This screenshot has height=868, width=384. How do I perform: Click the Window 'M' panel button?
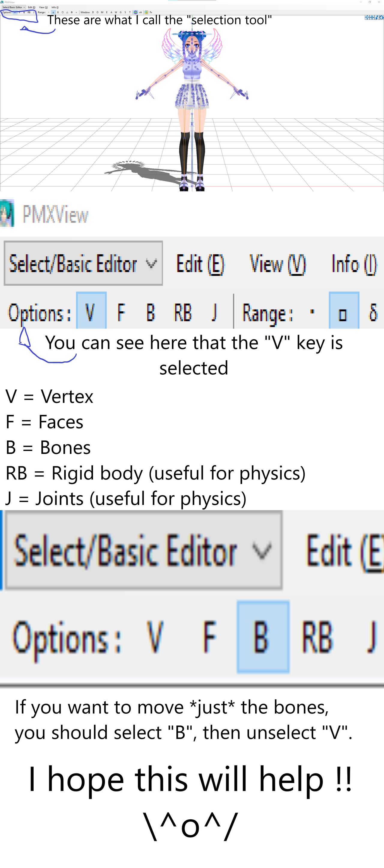102,12
